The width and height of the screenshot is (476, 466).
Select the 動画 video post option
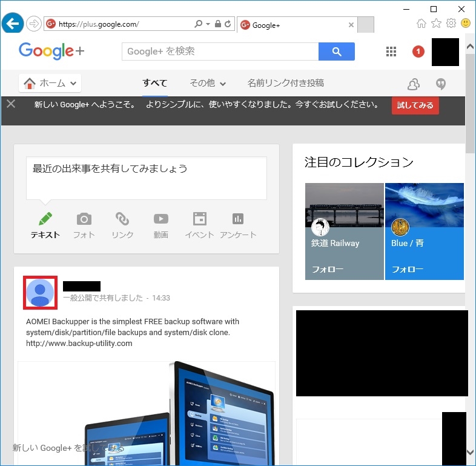click(x=161, y=225)
